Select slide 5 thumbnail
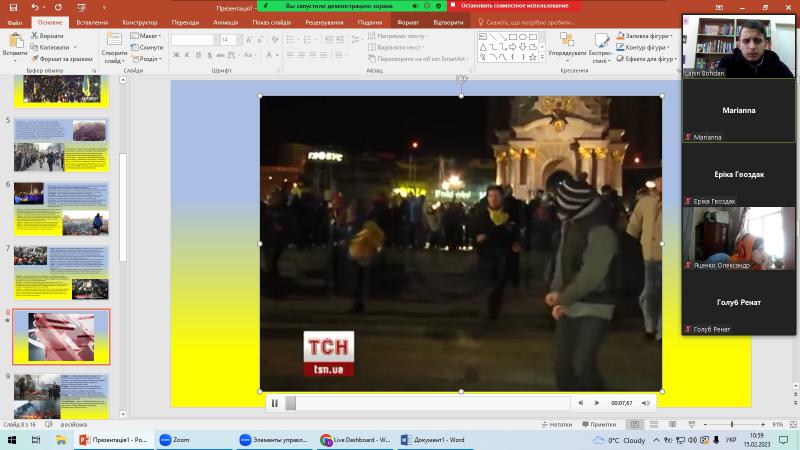The image size is (800, 450). [x=61, y=145]
